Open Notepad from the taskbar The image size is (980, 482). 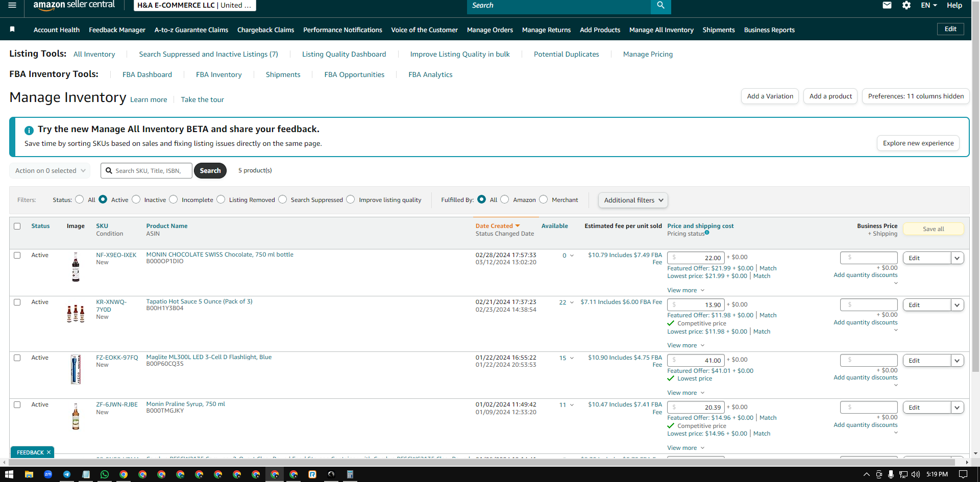point(86,474)
